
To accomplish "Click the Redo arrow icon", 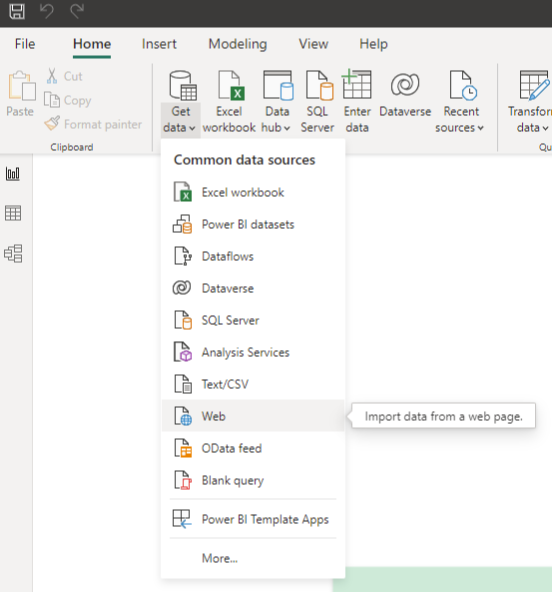I will tap(77, 11).
